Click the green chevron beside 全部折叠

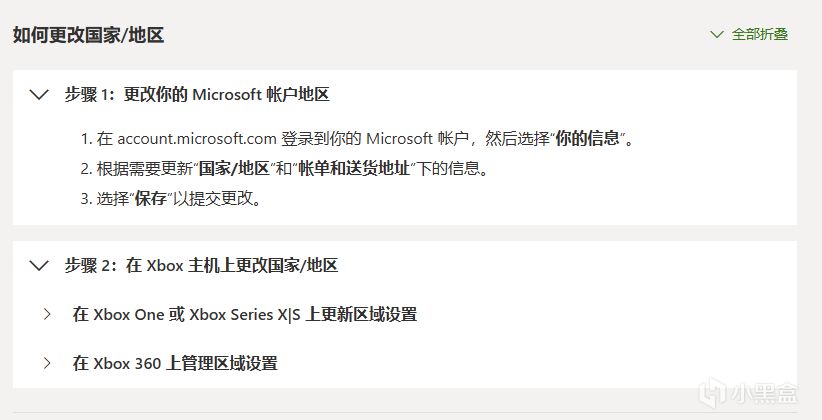(716, 34)
